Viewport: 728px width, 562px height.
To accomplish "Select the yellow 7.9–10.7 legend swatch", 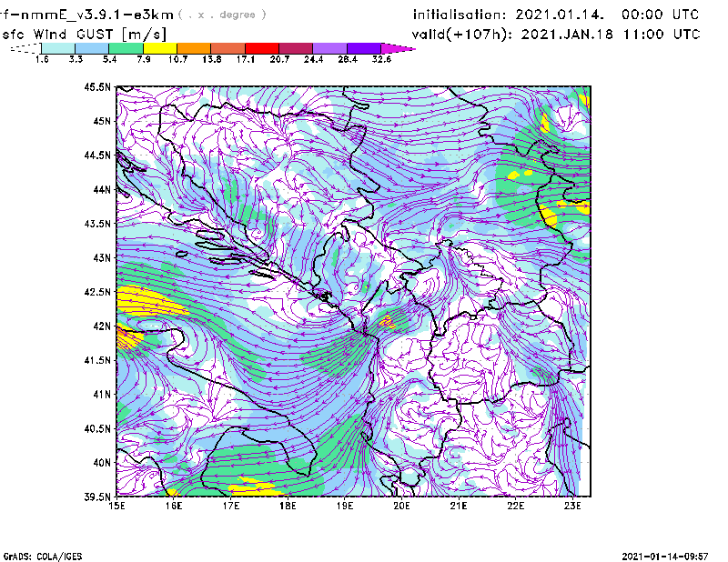I will pos(160,48).
